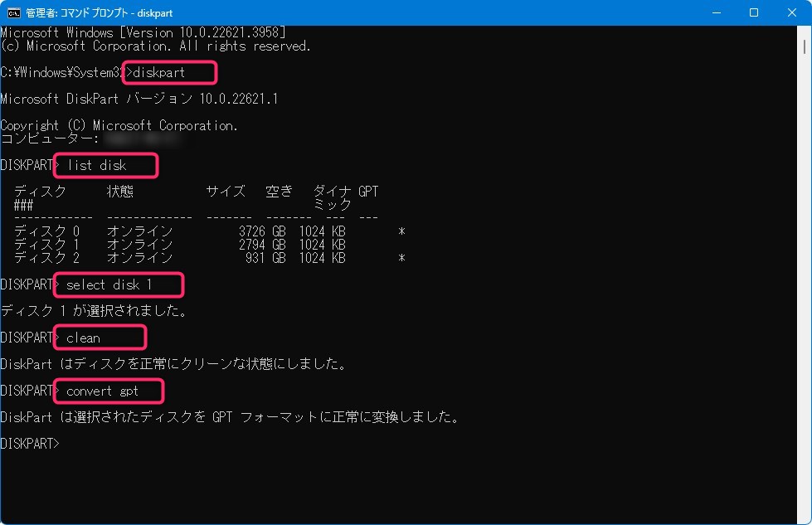The width and height of the screenshot is (812, 525).
Task: Click the 状態 column header
Action: [120, 192]
